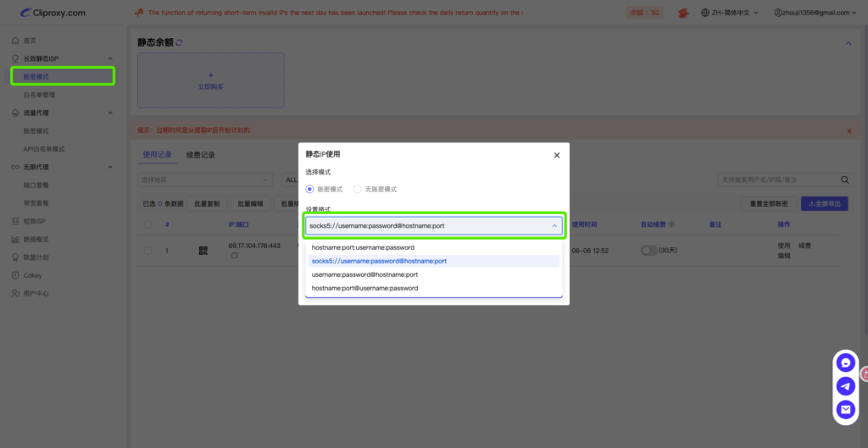Click the 批量编辑 button
868x448 pixels.
(x=250, y=203)
